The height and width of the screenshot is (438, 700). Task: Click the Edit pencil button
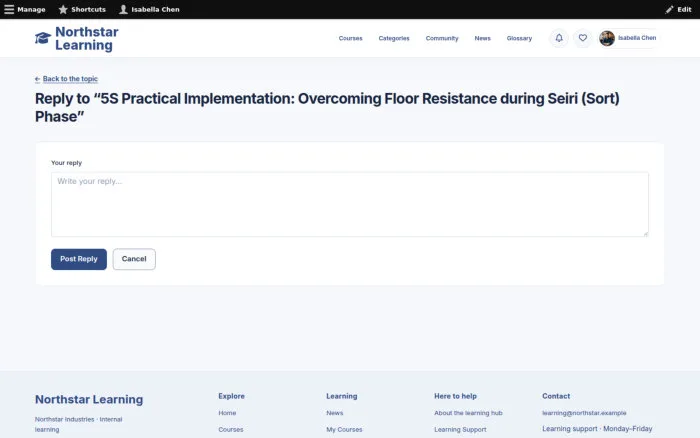point(678,9)
